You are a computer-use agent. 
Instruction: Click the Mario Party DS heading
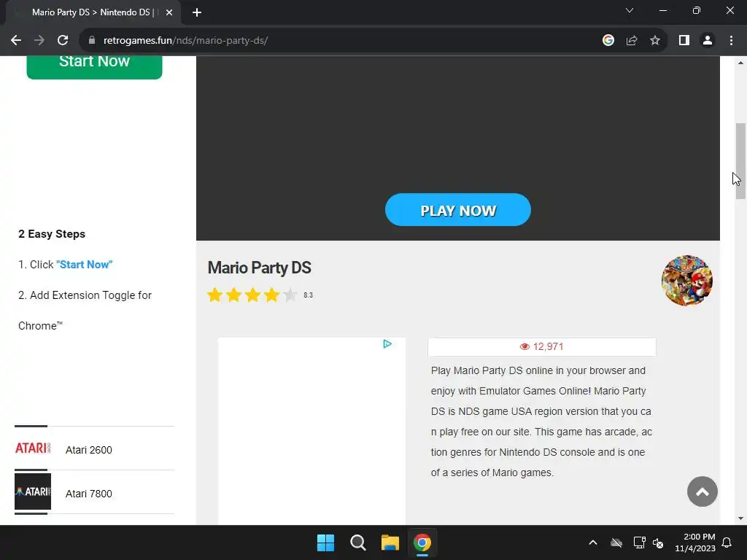[x=259, y=268]
